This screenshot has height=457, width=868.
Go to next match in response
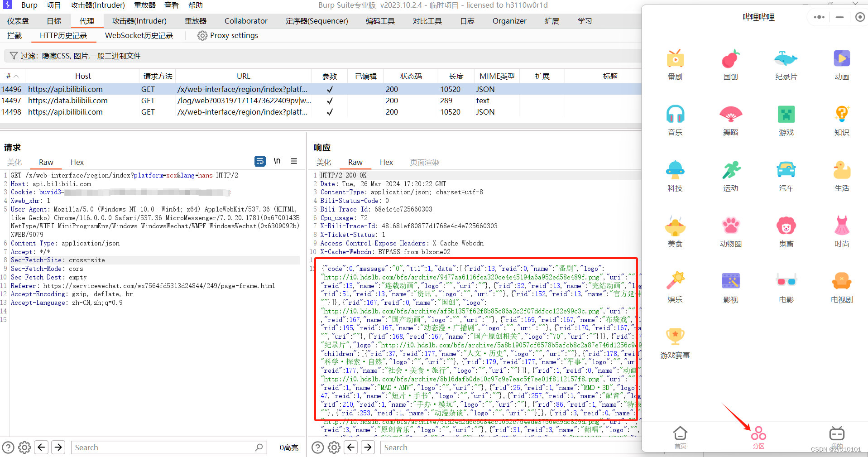[x=368, y=447]
